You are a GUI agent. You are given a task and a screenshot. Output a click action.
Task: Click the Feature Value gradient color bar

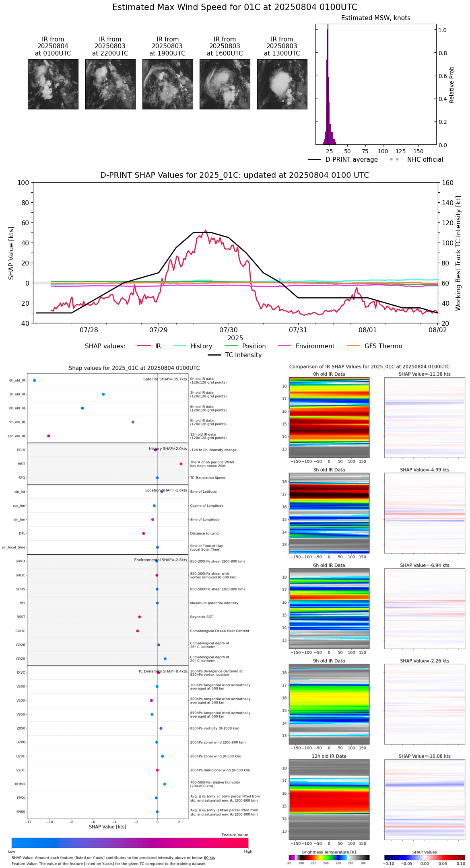[x=130, y=843]
